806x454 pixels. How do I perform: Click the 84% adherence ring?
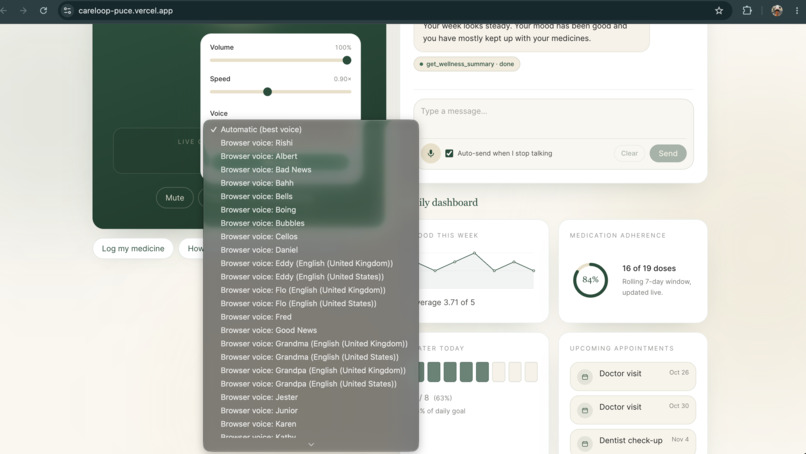[x=590, y=280]
